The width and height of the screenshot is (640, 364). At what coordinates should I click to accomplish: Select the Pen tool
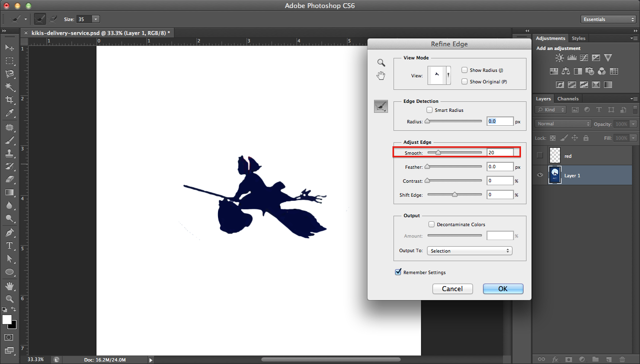click(x=9, y=233)
